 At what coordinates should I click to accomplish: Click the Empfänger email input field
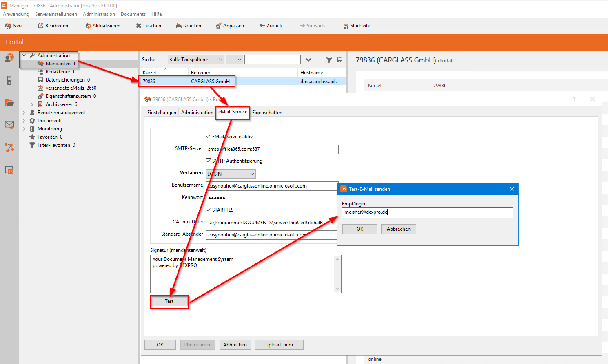coord(427,212)
